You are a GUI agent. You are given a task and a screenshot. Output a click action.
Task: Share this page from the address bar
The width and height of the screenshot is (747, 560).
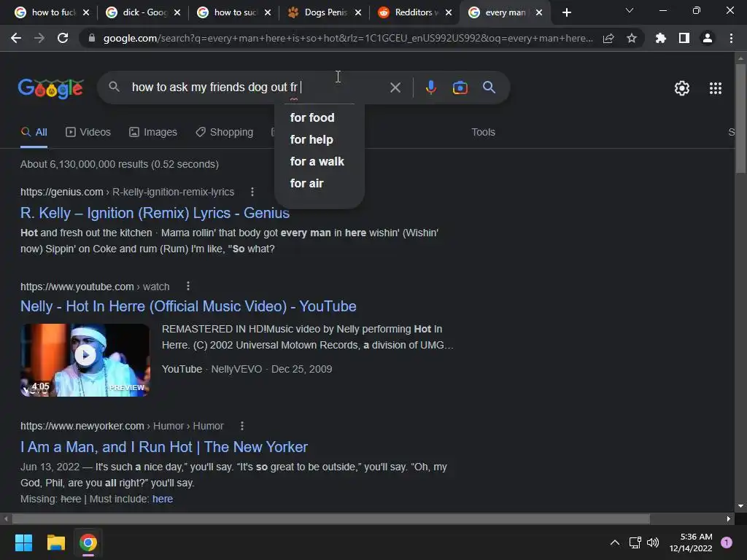tap(608, 38)
